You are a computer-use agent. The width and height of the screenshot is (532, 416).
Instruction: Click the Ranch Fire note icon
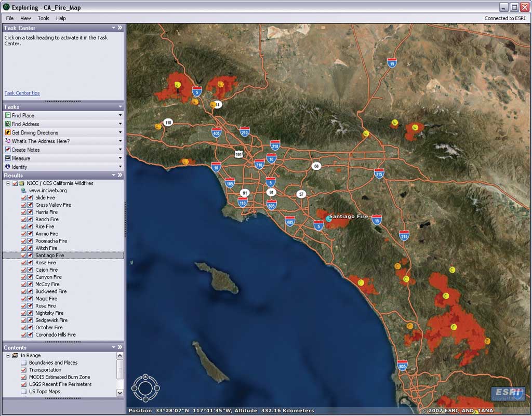click(x=30, y=219)
